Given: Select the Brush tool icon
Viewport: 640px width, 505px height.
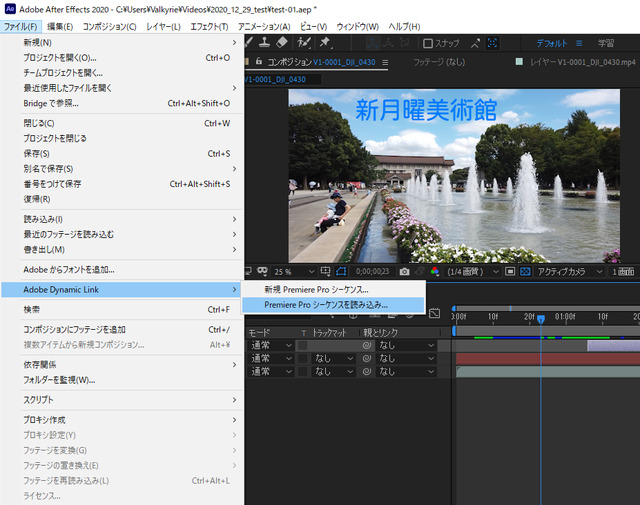Looking at the screenshot, I should point(249,42).
